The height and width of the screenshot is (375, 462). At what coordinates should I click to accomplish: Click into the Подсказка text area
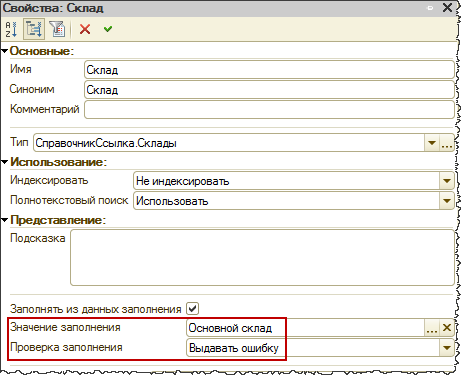coord(262,258)
